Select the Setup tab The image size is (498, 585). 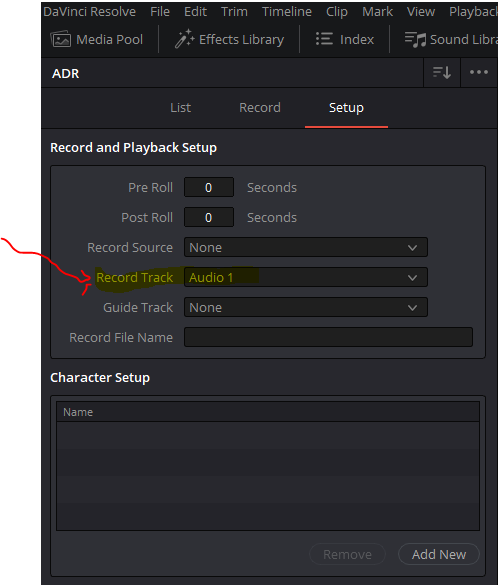click(346, 108)
